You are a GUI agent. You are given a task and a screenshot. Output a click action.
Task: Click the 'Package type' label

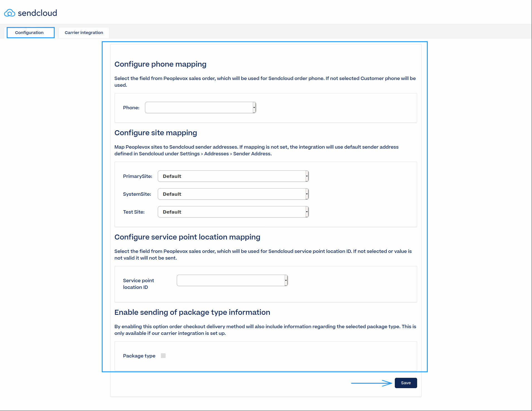[x=139, y=356]
